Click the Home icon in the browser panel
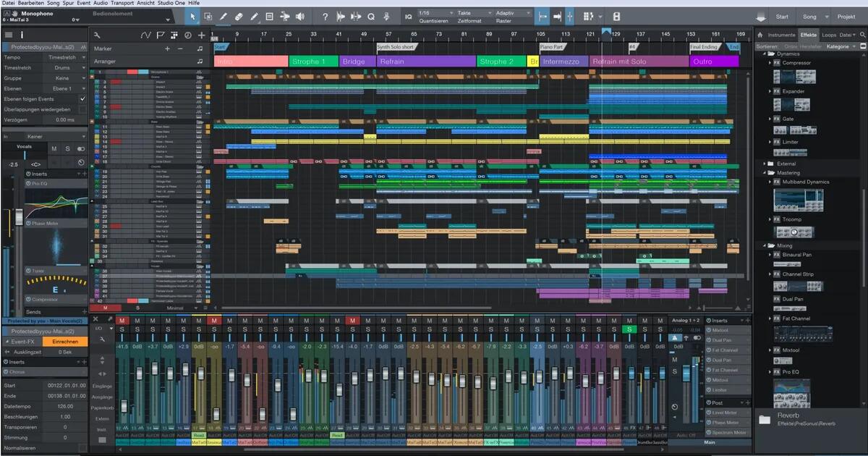The image size is (868, 456). click(760, 35)
